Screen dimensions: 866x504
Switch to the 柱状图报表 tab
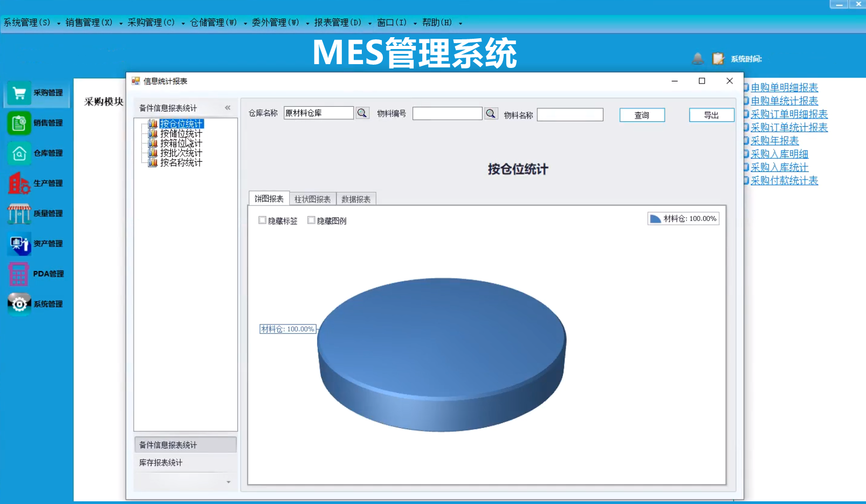[313, 199]
